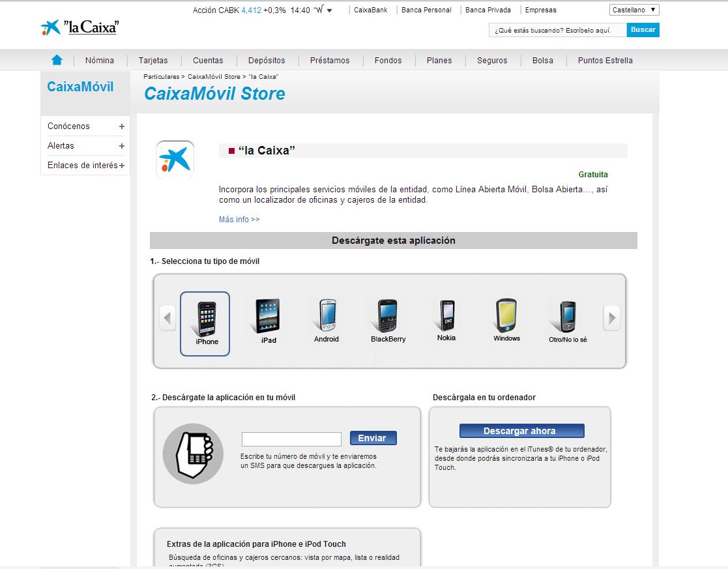Select the Windows phone icon
Viewport: 728px width, 569px height.
(506, 315)
